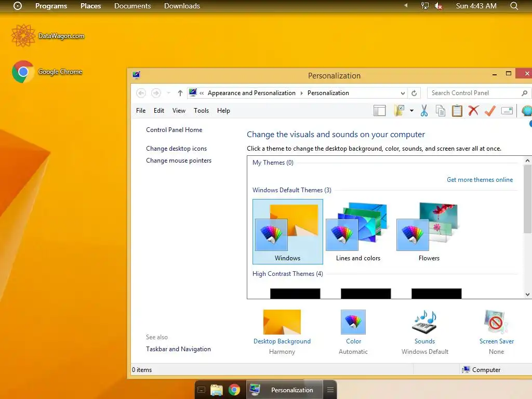
Task: Click the theme list scroll down arrow
Action: click(528, 295)
